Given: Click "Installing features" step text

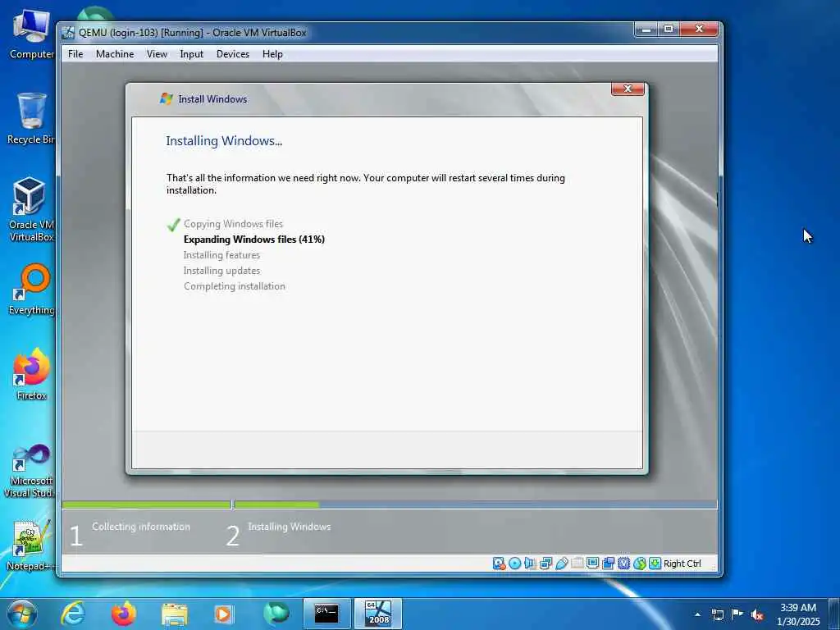Looking at the screenshot, I should click(x=221, y=255).
